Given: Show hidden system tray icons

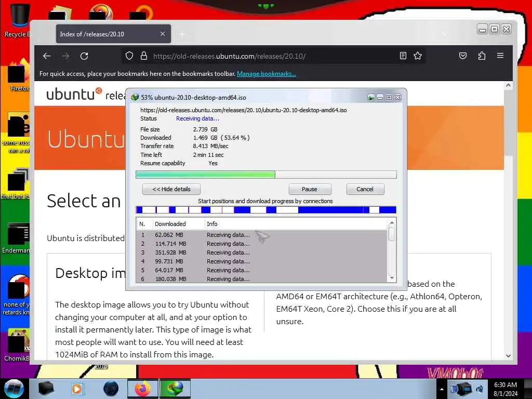Looking at the screenshot, I should 442,389.
